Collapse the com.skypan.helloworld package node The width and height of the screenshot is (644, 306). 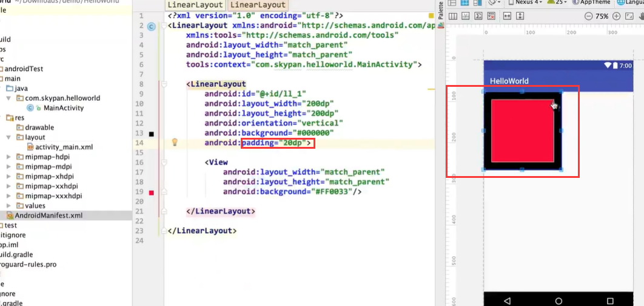pos(9,98)
